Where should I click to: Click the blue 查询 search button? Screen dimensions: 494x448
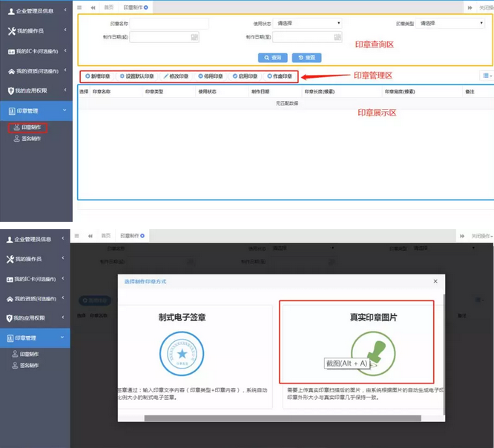point(272,57)
